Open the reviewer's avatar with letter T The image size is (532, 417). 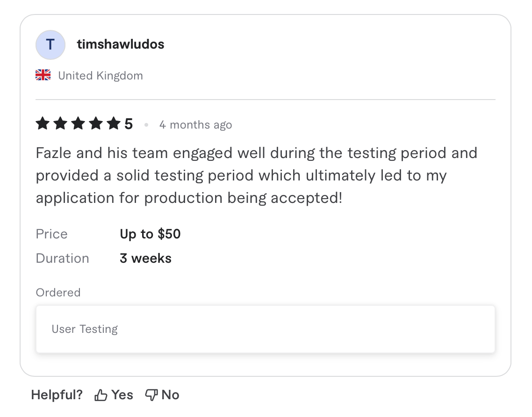pos(50,44)
